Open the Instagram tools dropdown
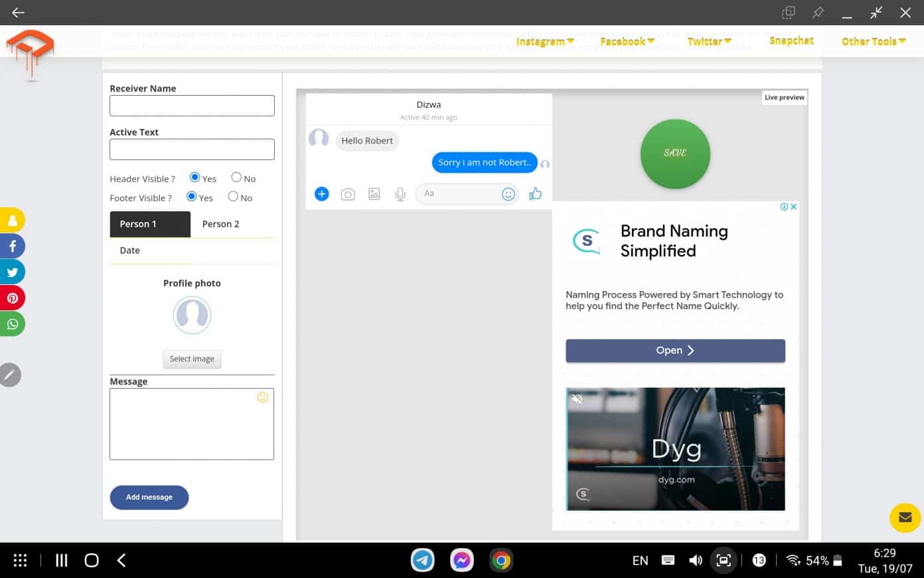924x578 pixels. [544, 41]
